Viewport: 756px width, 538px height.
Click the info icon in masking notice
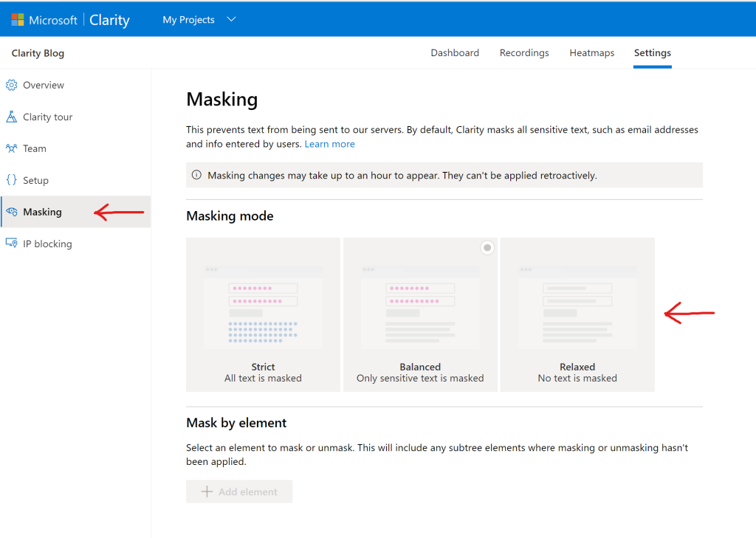tap(196, 175)
